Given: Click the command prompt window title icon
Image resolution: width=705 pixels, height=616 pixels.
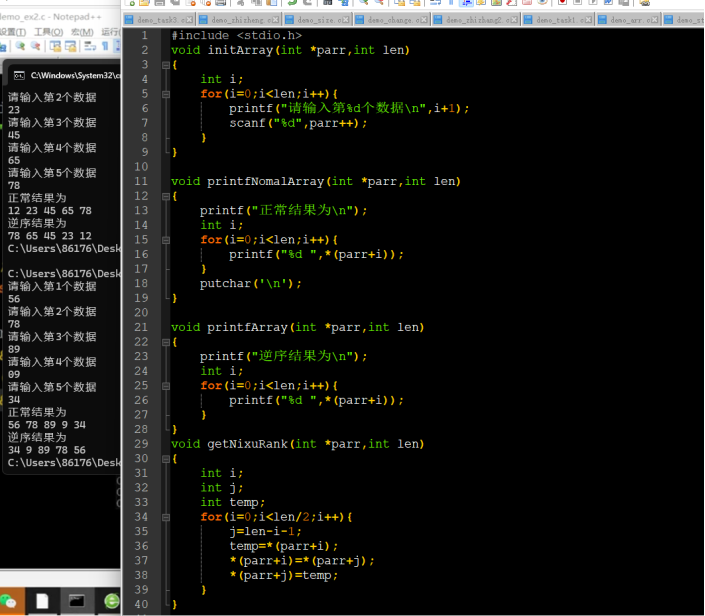Looking at the screenshot, I should pos(19,75).
